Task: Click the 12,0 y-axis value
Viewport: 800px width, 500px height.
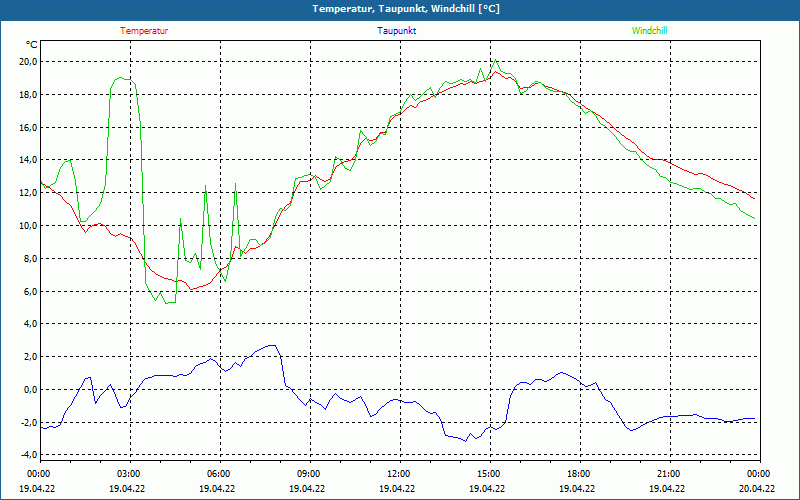Action: pos(29,193)
